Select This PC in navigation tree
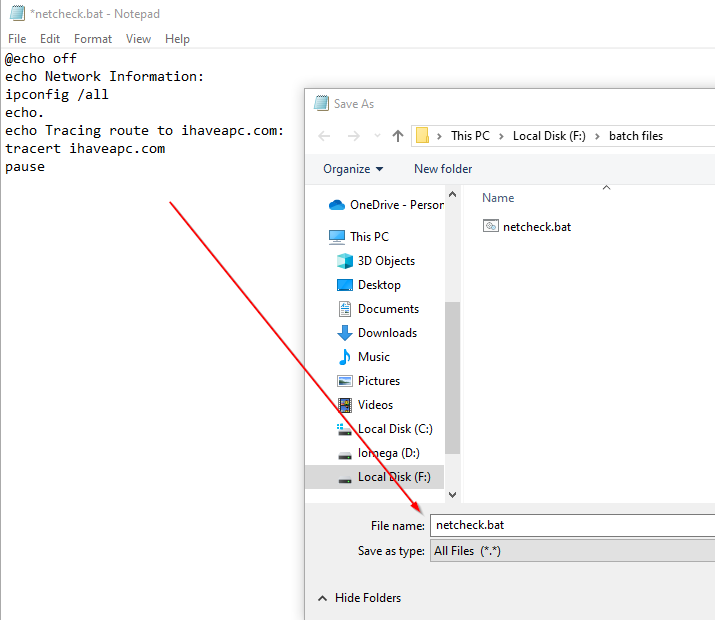Screen dimensions: 715x620 click(x=369, y=237)
